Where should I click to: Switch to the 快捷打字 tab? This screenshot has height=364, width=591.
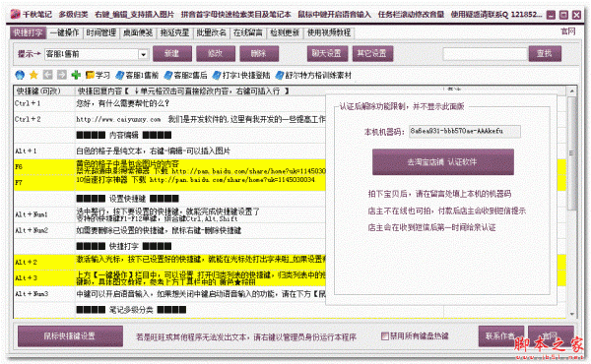pos(28,32)
